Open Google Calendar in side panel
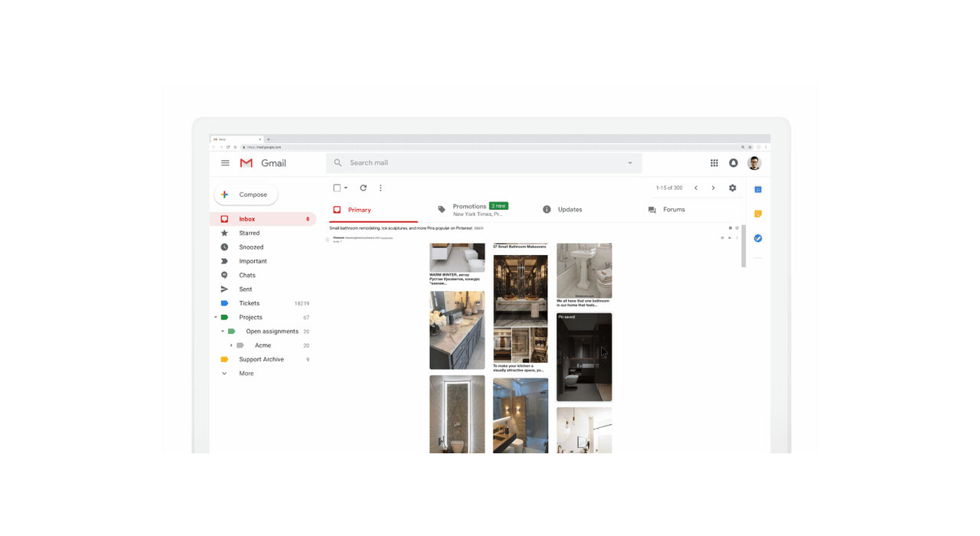 tap(758, 189)
